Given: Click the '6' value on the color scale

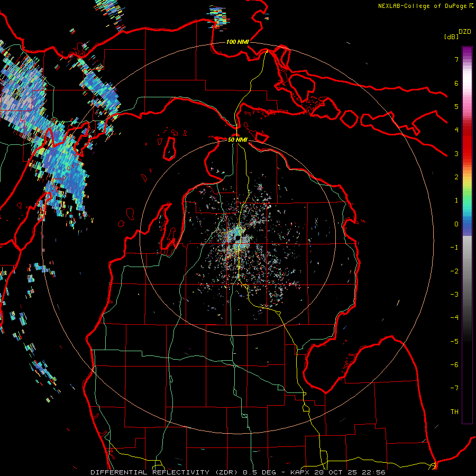Looking at the screenshot, I should (x=456, y=83).
